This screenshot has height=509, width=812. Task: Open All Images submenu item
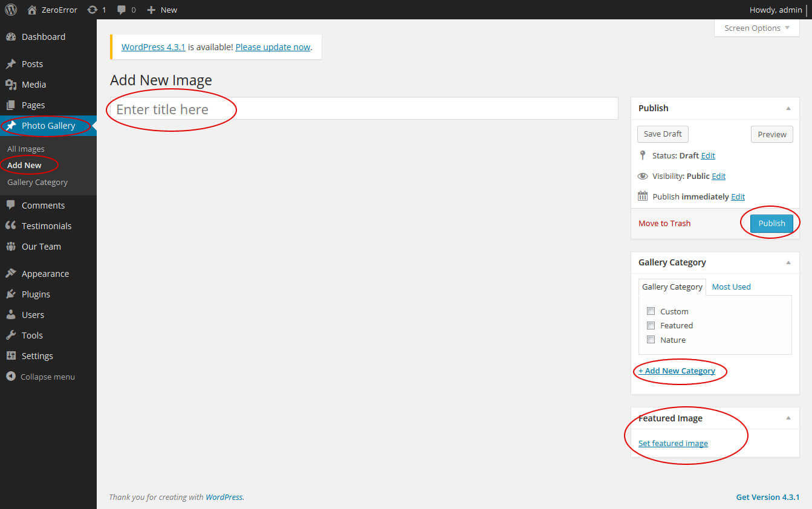[26, 149]
